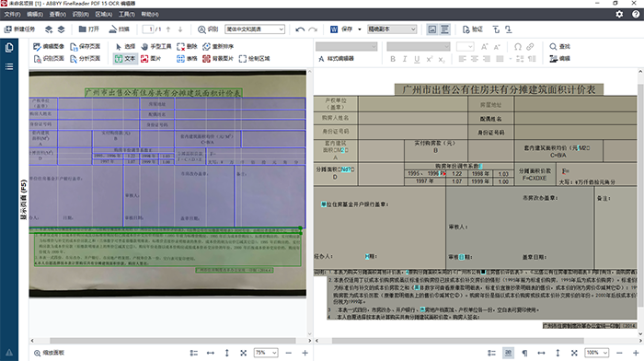Click 保存 save to Word button
The image size is (644, 361).
[341, 29]
